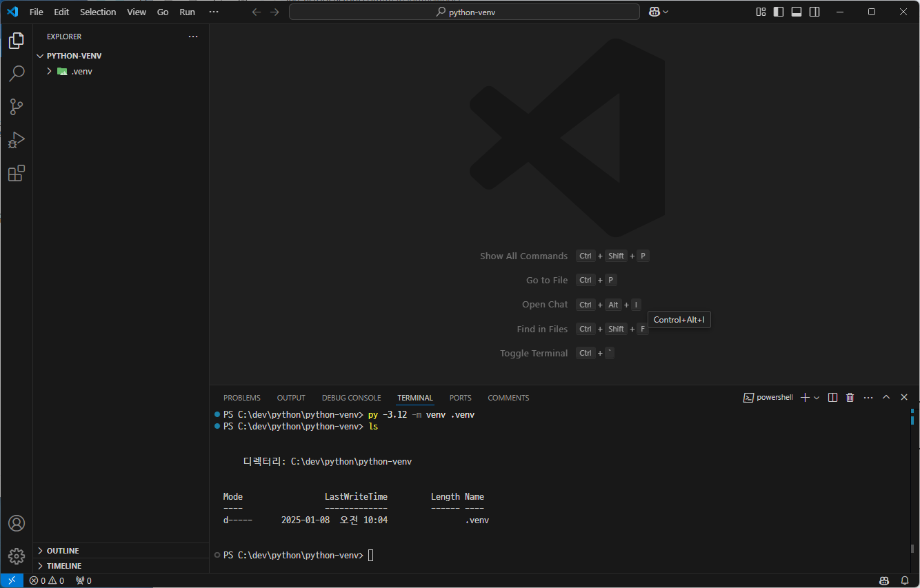Go forward with the right arrow

point(274,12)
